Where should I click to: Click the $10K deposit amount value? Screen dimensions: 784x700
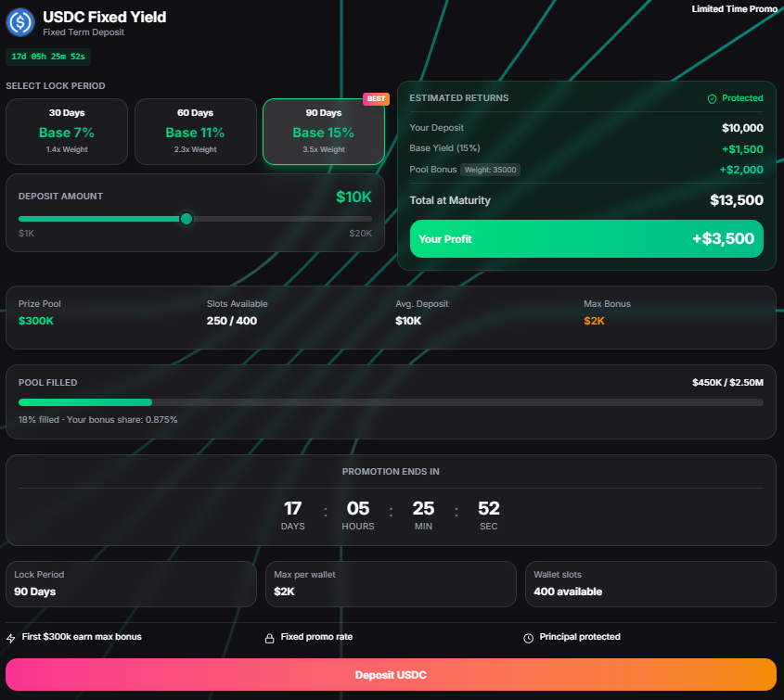pyautogui.click(x=353, y=197)
